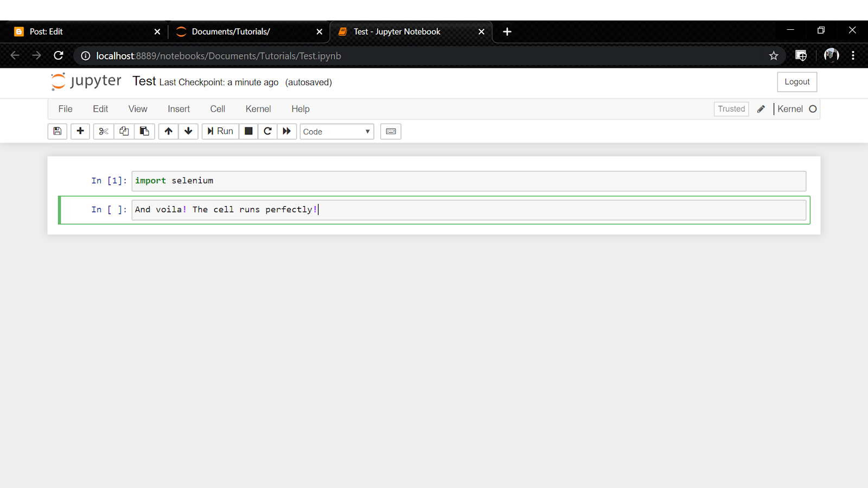Click the Jupyter logo
Image resolution: width=868 pixels, height=488 pixels.
[86, 81]
